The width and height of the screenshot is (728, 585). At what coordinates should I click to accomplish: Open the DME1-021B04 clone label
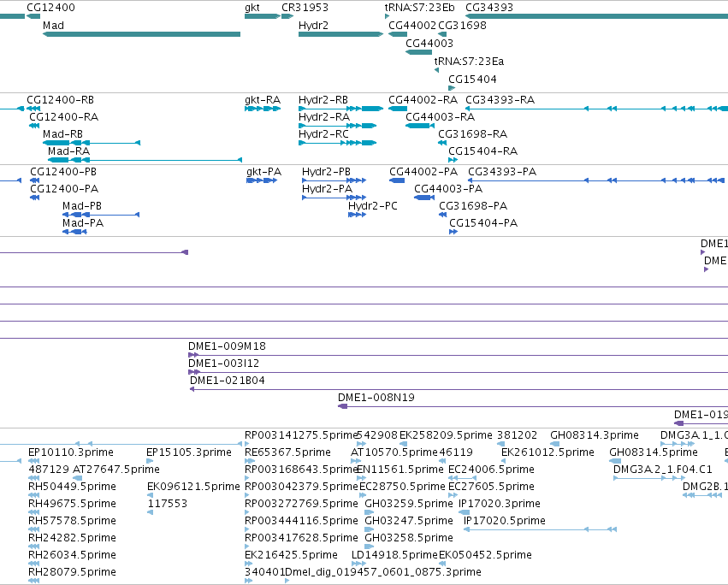(x=228, y=381)
